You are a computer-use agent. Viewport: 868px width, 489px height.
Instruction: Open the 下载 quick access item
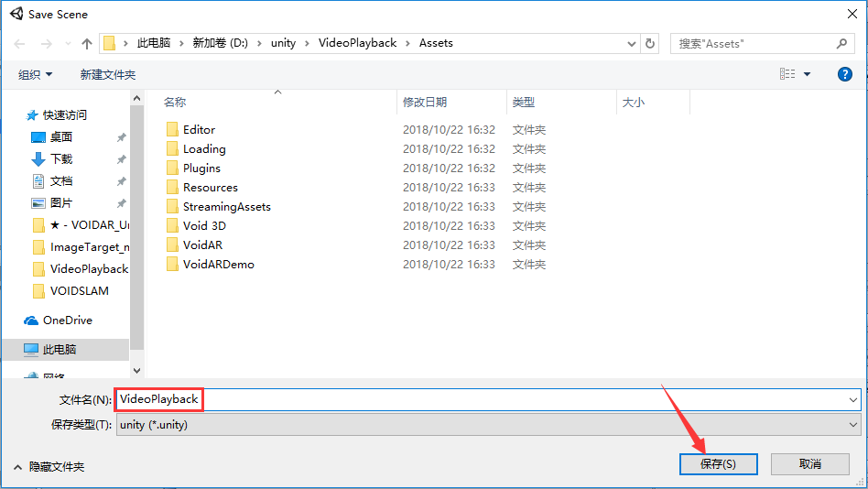pos(60,159)
